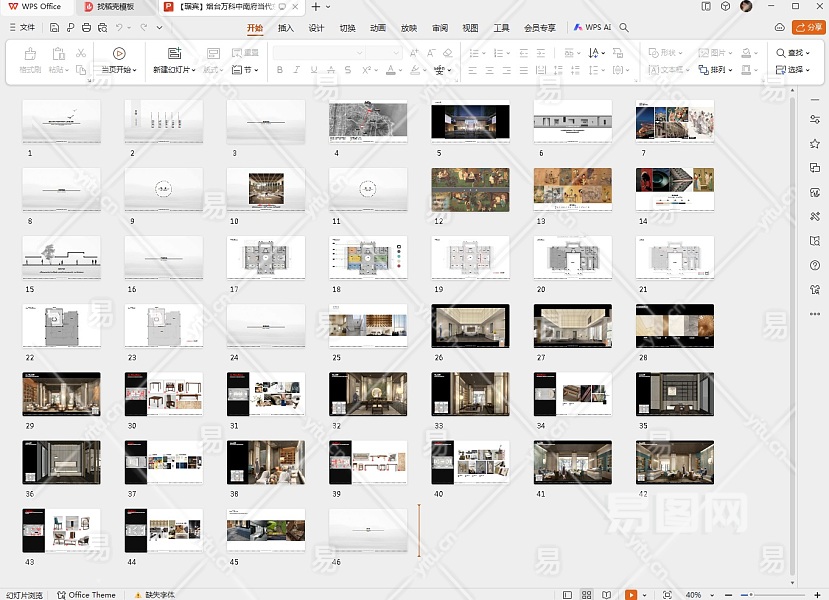
Task: Click the 当页开始 slideshow play icon
Action: pyautogui.click(x=119, y=53)
